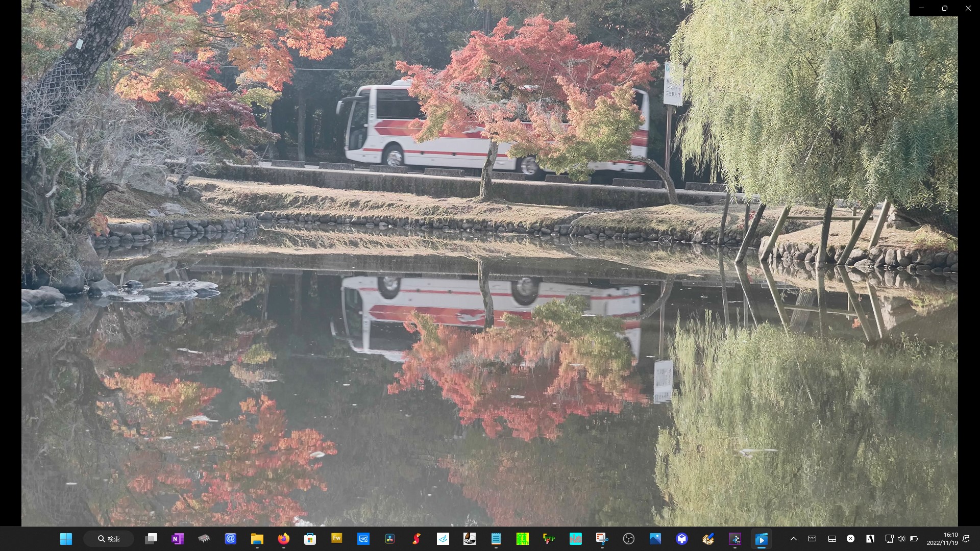The height and width of the screenshot is (551, 980).
Task: Launch Adobe Fireworks (Fw) icon
Action: pyautogui.click(x=336, y=538)
